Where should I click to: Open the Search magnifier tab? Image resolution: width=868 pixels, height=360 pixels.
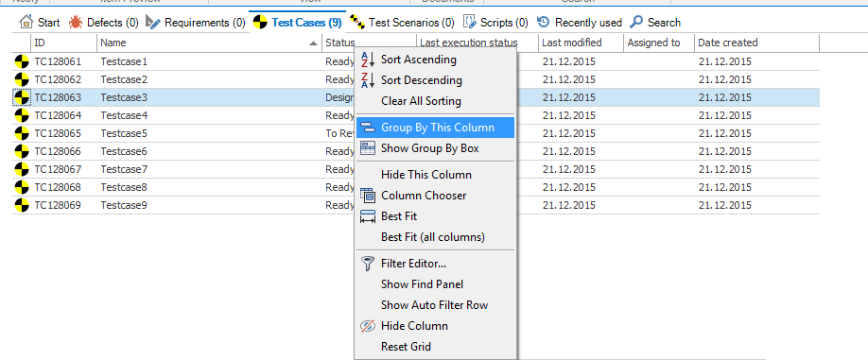655,23
